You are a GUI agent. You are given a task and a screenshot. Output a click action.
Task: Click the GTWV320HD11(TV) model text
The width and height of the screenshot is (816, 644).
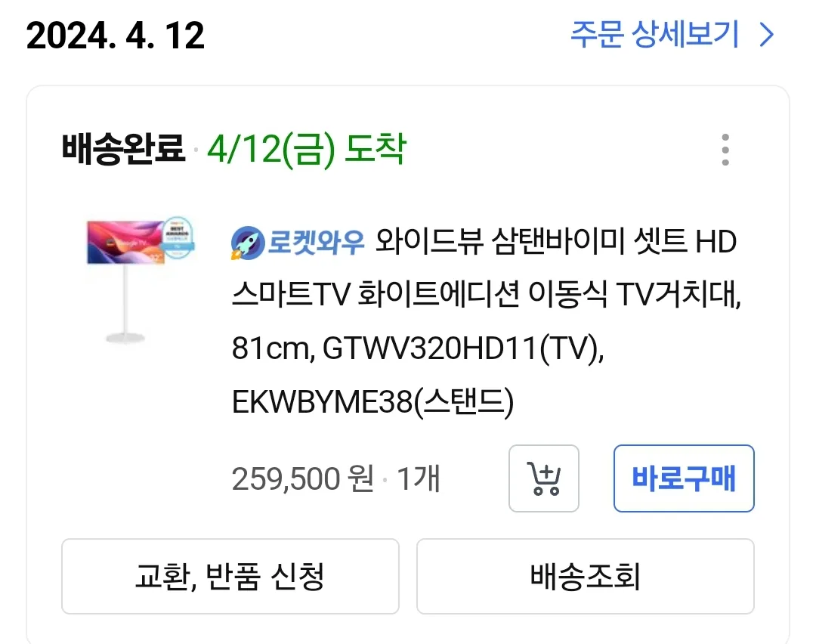pyautogui.click(x=462, y=348)
